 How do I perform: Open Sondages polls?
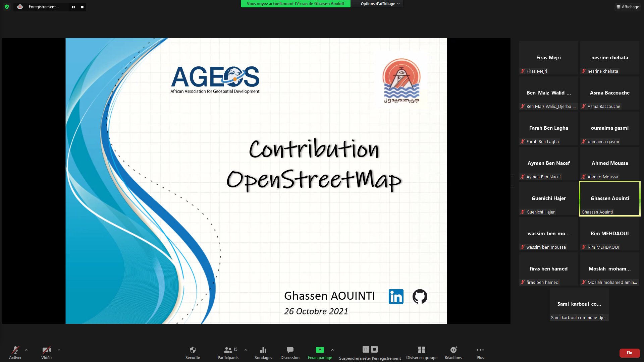tap(263, 353)
